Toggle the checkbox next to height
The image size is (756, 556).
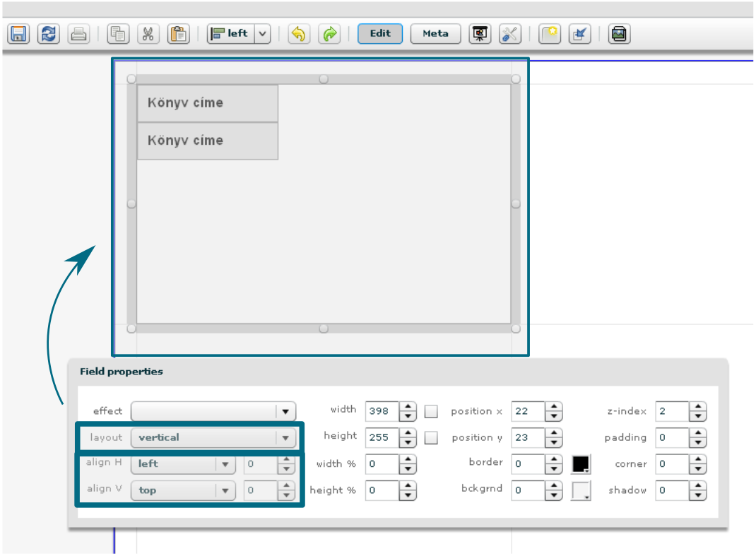[x=431, y=438]
